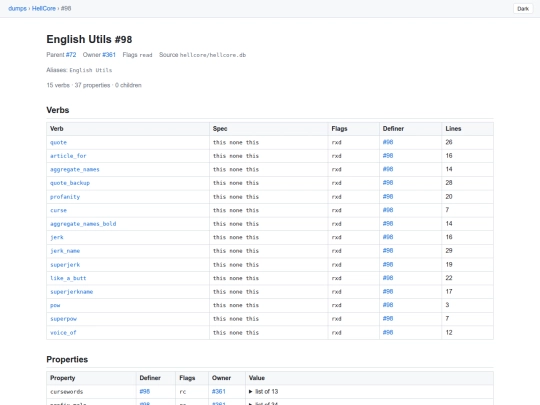Open the curse verb
Screen dimensions: 540x405
click(59, 210)
